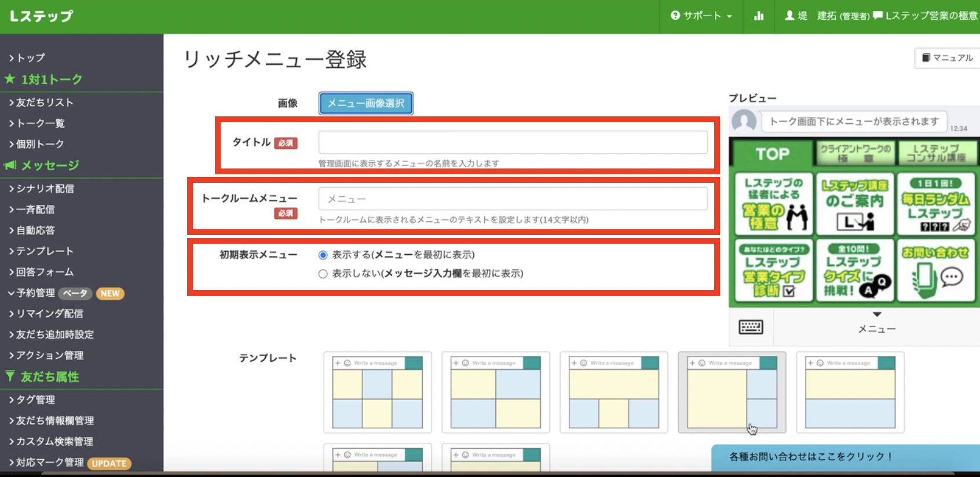Click the 営業タイプ診断 preview tile
Image resolution: width=980 pixels, height=477 pixels.
[773, 270]
